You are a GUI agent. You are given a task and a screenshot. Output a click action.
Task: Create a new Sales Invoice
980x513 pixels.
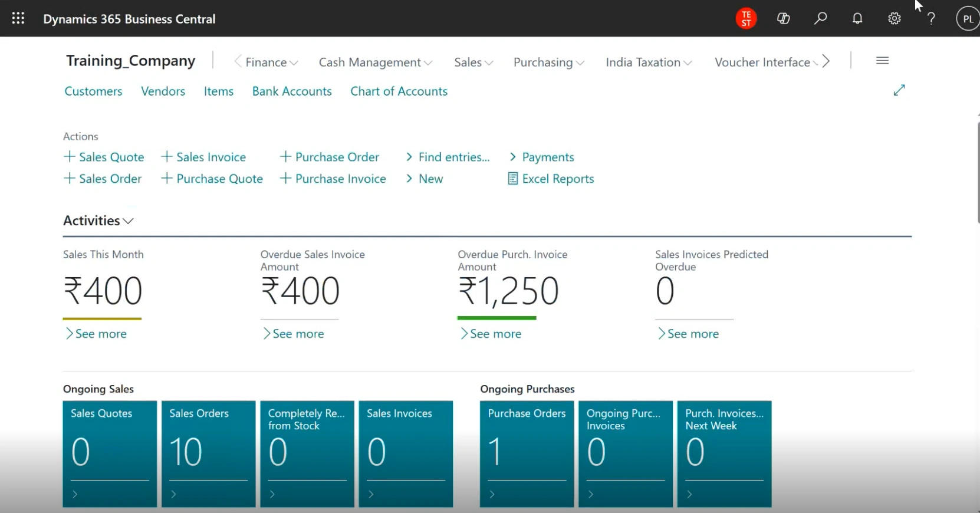click(203, 157)
